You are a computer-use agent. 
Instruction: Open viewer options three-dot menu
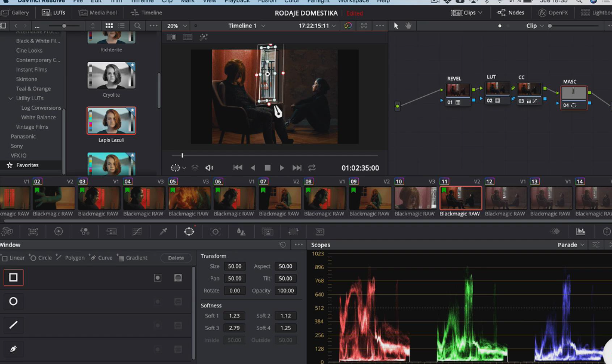[380, 26]
